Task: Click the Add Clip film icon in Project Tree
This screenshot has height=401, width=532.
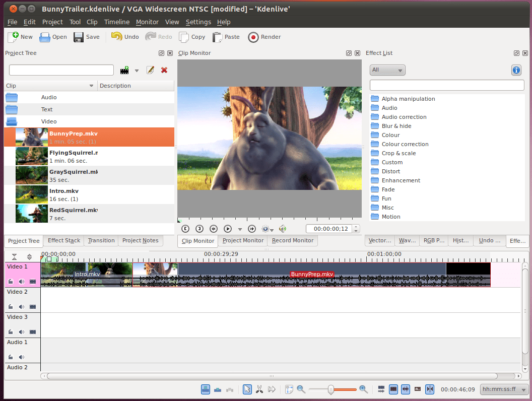Action: click(124, 70)
